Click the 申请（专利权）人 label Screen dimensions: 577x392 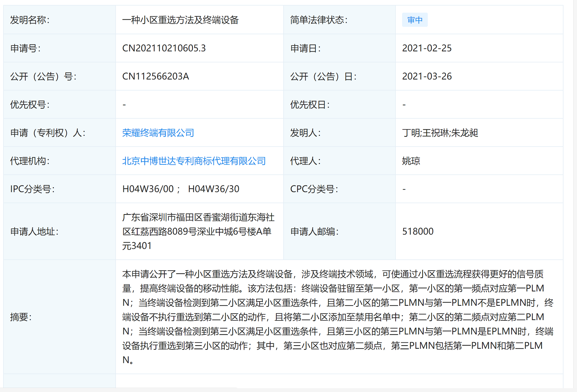(x=48, y=133)
